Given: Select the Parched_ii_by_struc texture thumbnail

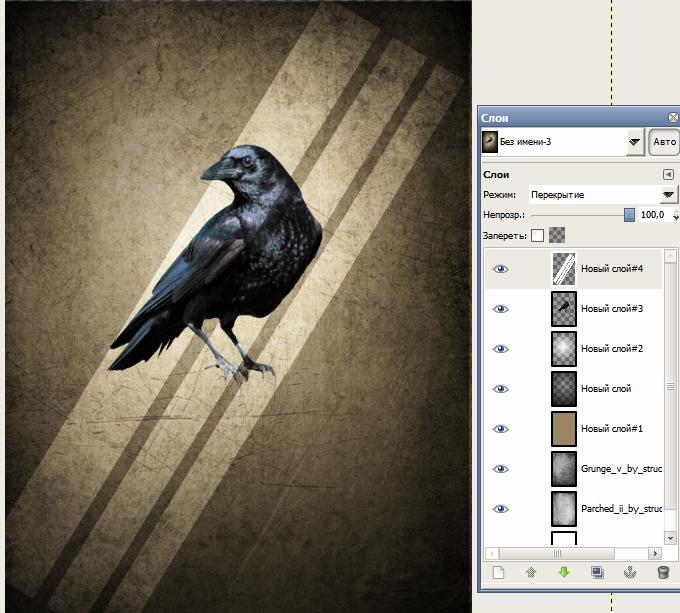Looking at the screenshot, I should click(x=564, y=509).
